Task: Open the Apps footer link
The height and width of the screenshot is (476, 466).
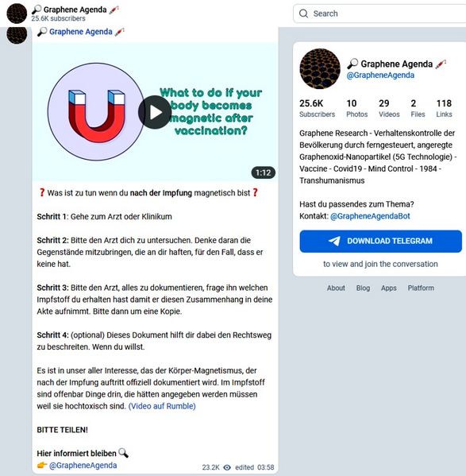Action: [388, 288]
